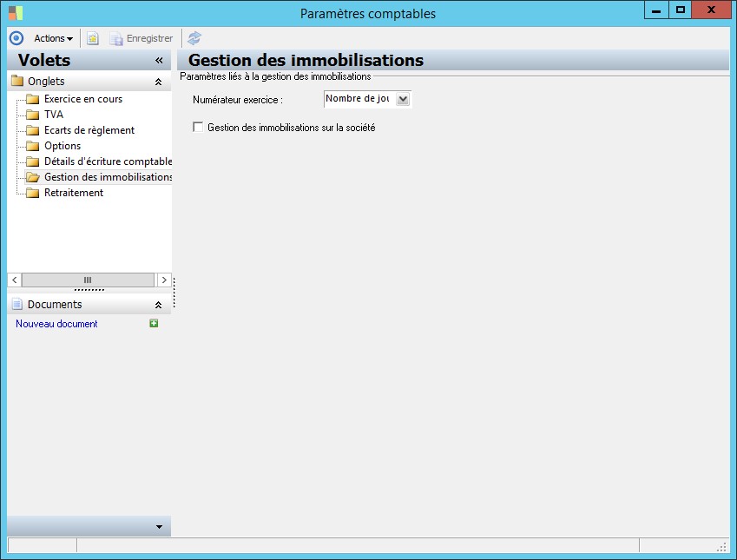737x560 pixels.
Task: Click the application icon in the title bar
Action: pos(16,13)
